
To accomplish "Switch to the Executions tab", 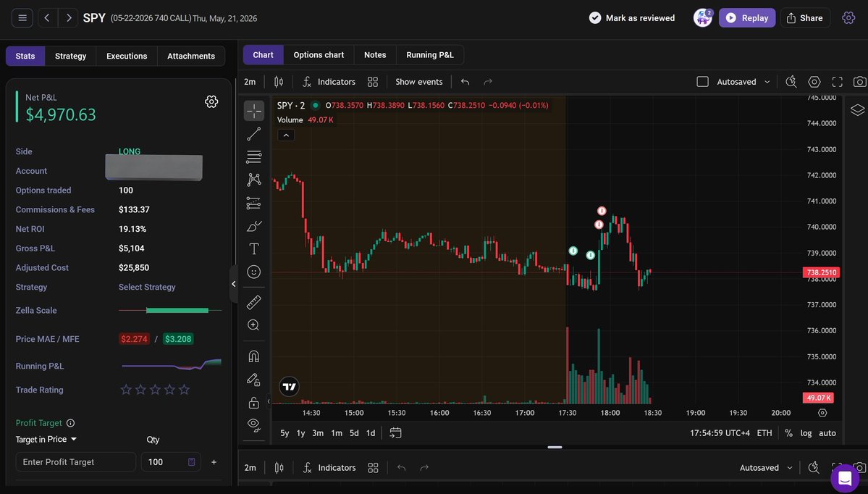I will click(x=127, y=56).
